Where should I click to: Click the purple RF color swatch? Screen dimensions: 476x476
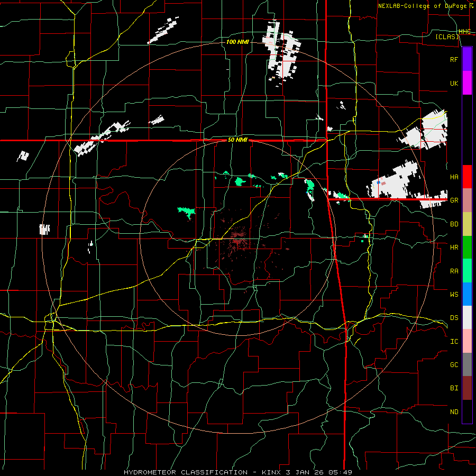[x=467, y=59]
